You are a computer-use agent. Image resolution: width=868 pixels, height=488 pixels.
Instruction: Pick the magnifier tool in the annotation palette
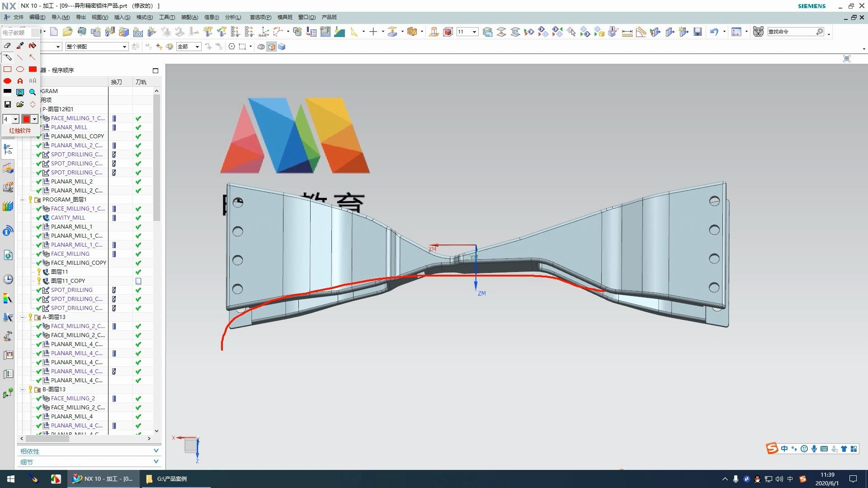pos(33,92)
